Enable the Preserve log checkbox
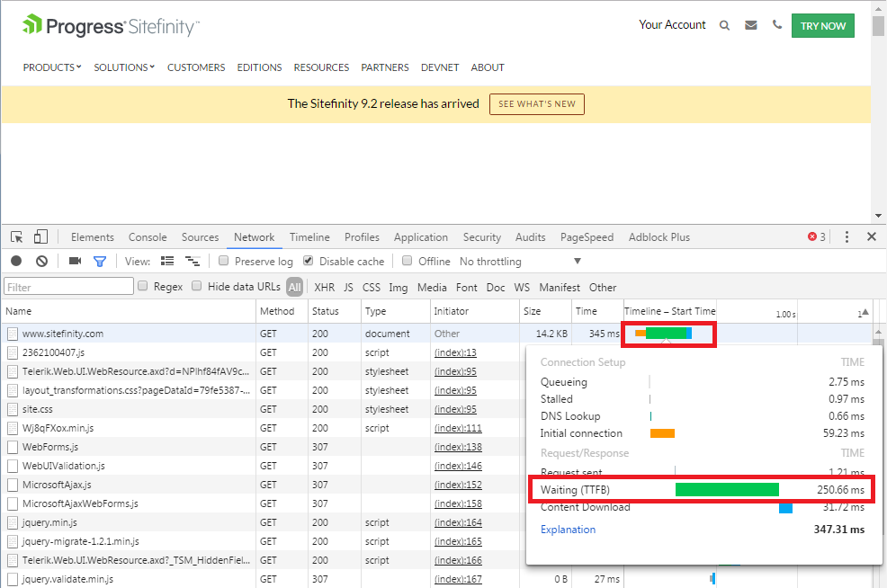 click(223, 261)
